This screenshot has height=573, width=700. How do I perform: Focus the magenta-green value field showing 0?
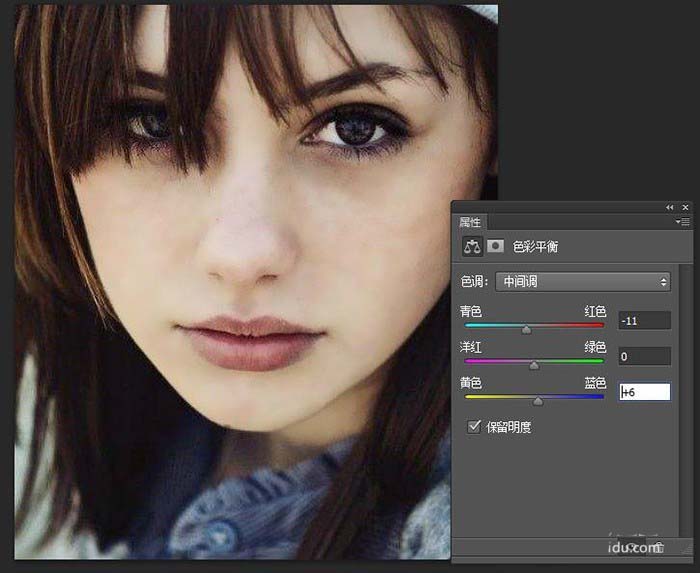coord(644,356)
